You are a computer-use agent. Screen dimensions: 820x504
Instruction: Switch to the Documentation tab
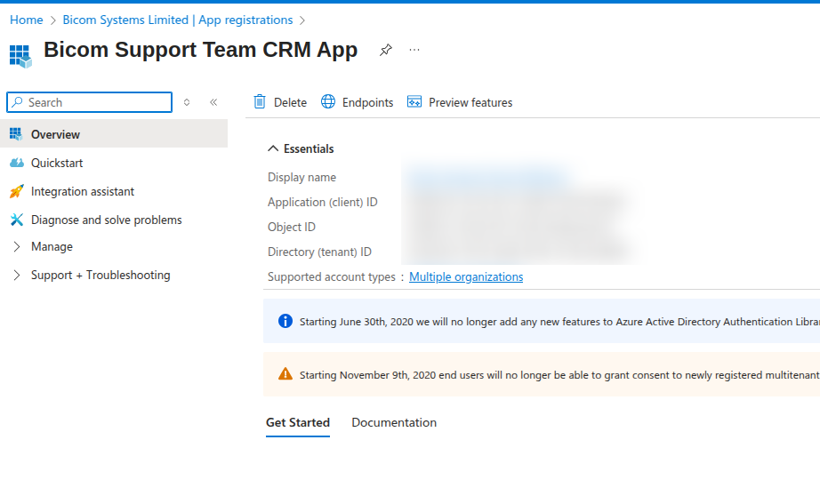[x=394, y=422]
